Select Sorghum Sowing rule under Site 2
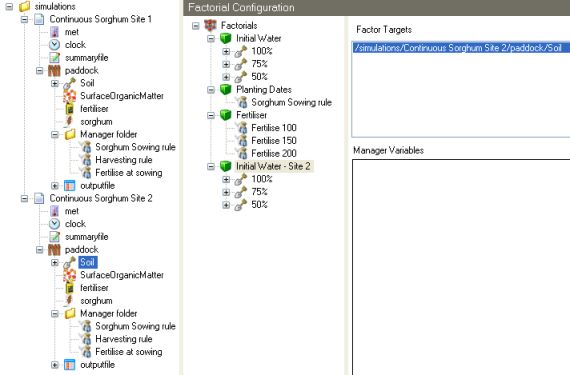570x375 pixels. pyautogui.click(x=135, y=326)
